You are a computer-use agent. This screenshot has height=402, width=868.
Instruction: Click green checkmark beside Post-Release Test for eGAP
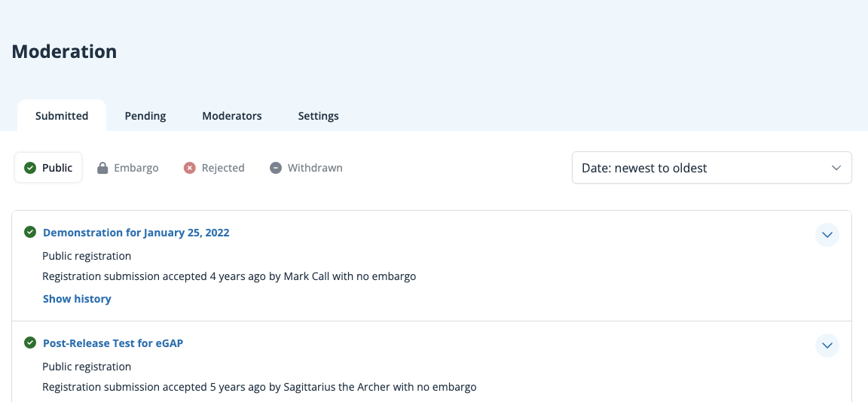pyautogui.click(x=30, y=343)
